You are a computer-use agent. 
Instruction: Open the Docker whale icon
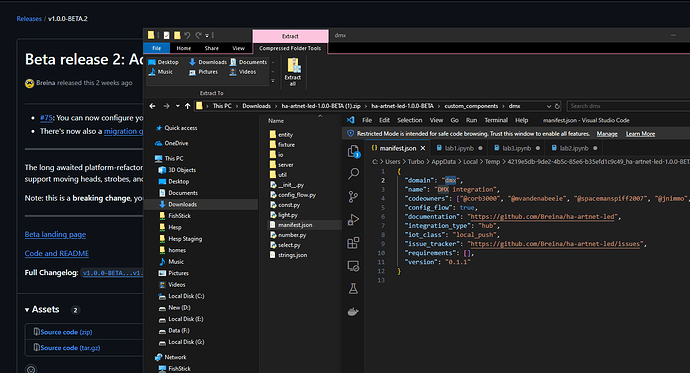click(x=353, y=312)
